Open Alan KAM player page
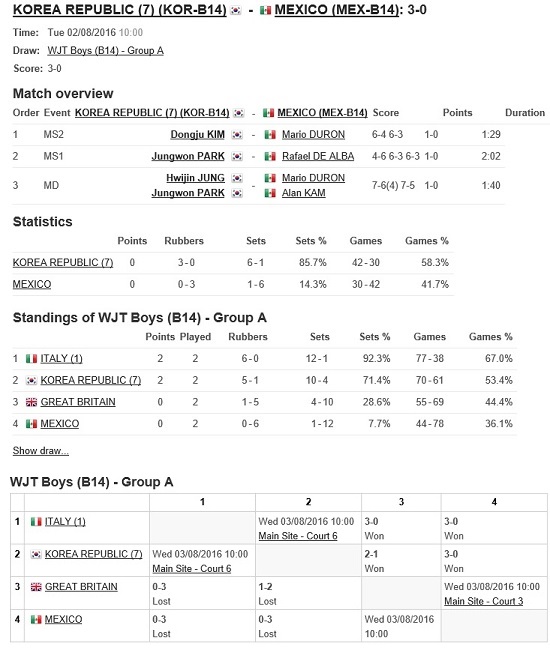Viewport: 550px width, 651px height. pyautogui.click(x=304, y=193)
